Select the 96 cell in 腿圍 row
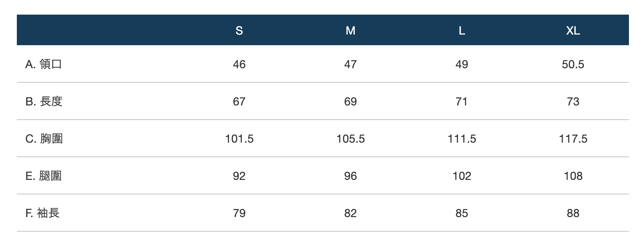Screen dimensions: 644x241 point(350,176)
